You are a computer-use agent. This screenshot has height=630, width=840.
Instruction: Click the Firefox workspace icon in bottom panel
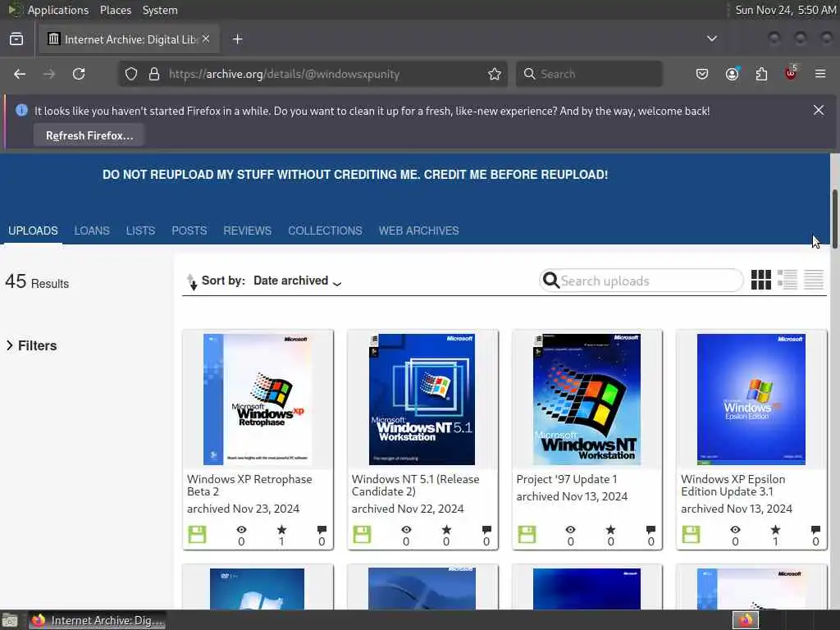coord(746,620)
